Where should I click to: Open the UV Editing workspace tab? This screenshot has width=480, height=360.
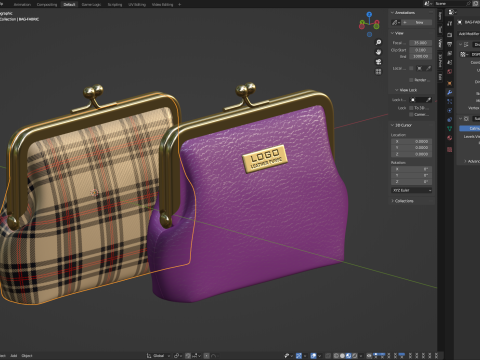(x=137, y=4)
